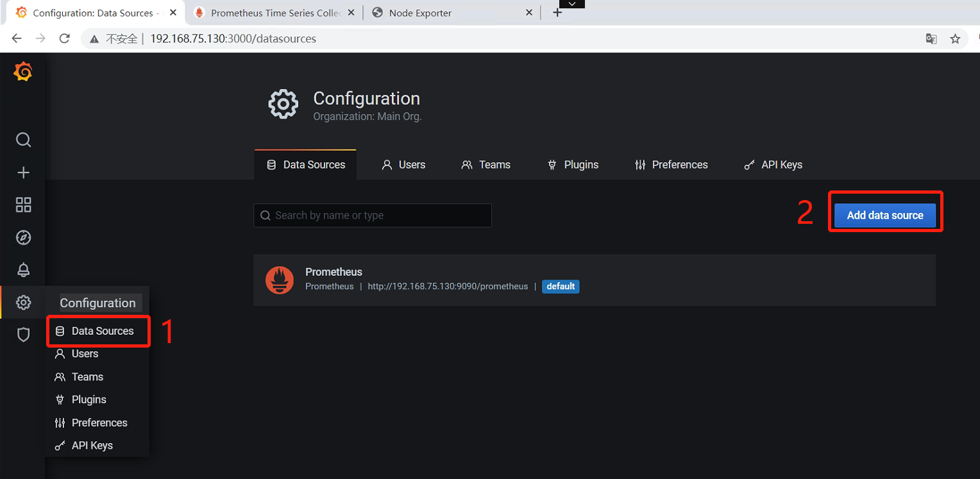980x479 pixels.
Task: Close the Node Exporter browser tab
Action: click(x=529, y=13)
